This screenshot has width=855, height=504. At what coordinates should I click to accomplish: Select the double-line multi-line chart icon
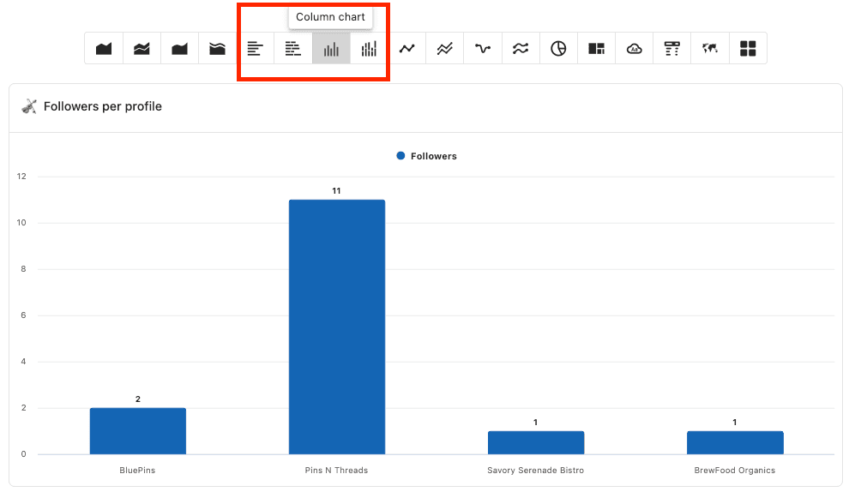pos(444,49)
